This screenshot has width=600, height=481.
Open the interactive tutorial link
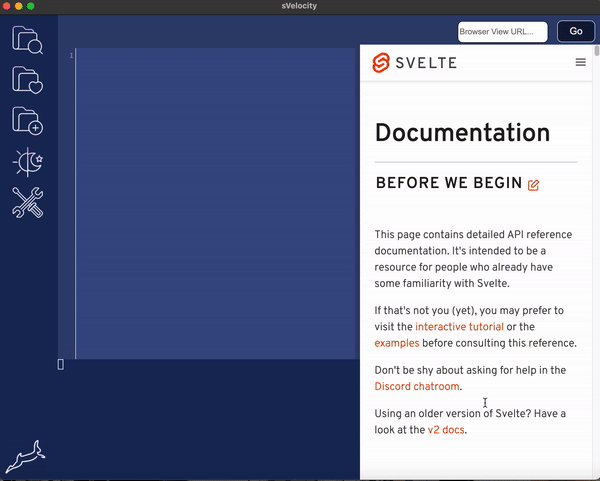tap(459, 326)
